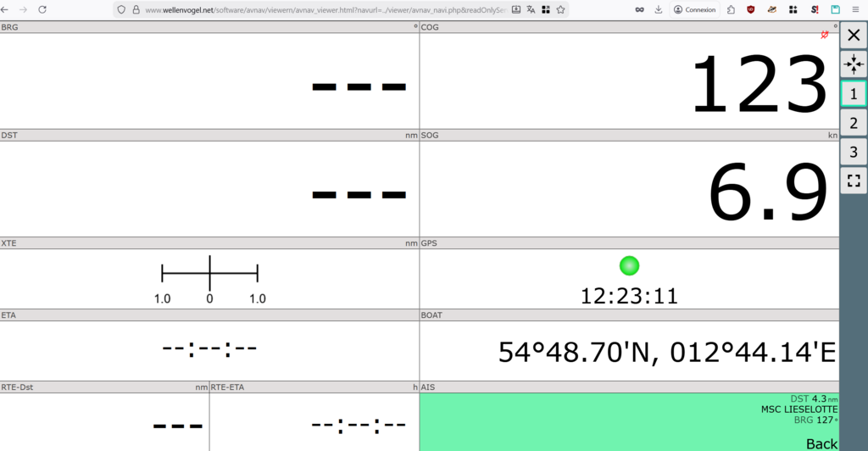Screen dimensions: 868x451
Task: Open AIS target MSC LIESELOTTE panel
Action: pos(629,421)
